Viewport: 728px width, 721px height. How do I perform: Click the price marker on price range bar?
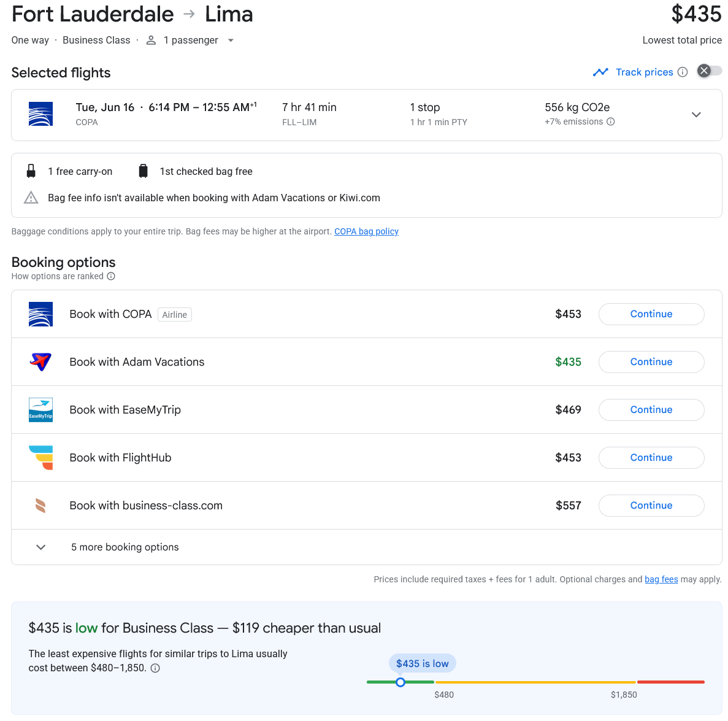click(x=400, y=682)
